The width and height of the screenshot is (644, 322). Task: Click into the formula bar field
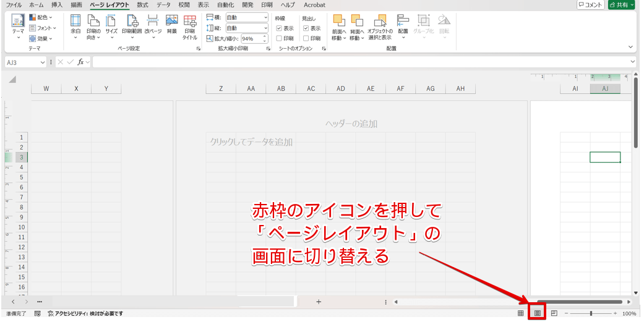click(x=361, y=62)
